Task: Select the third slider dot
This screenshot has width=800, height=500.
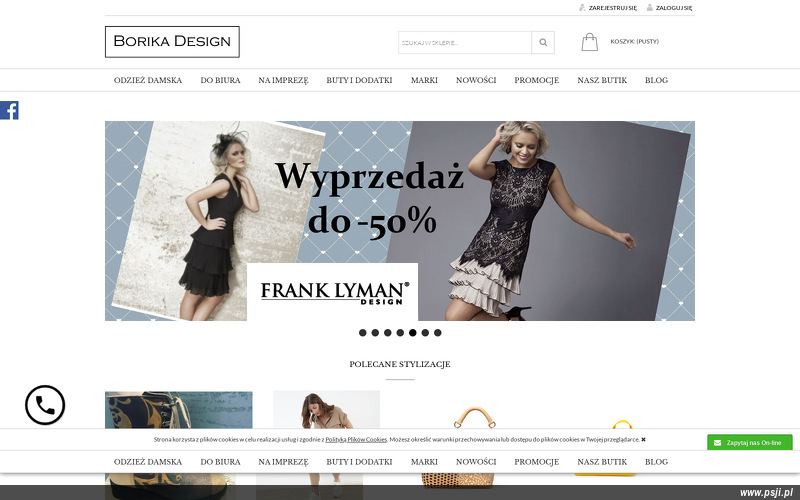Action: [x=388, y=333]
